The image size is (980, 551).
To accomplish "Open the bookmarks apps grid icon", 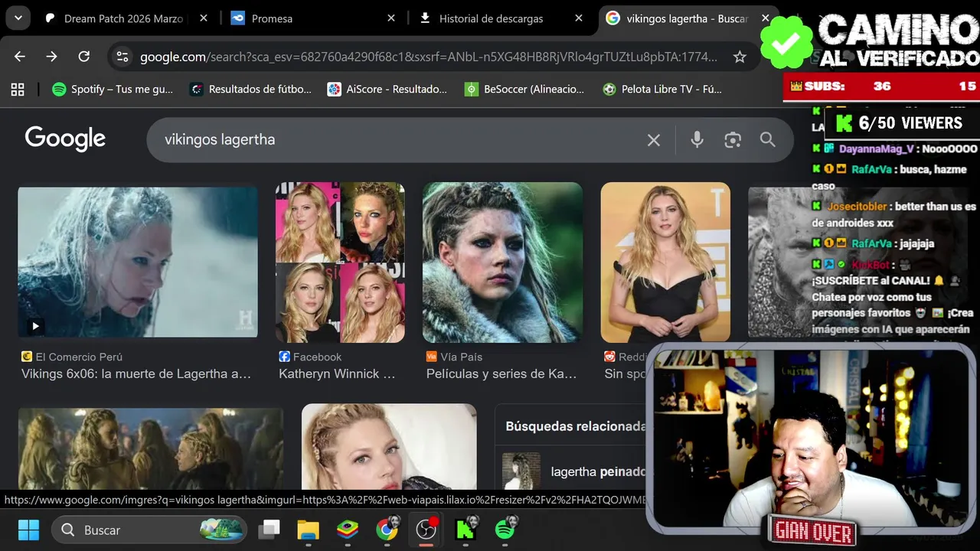I will [18, 90].
